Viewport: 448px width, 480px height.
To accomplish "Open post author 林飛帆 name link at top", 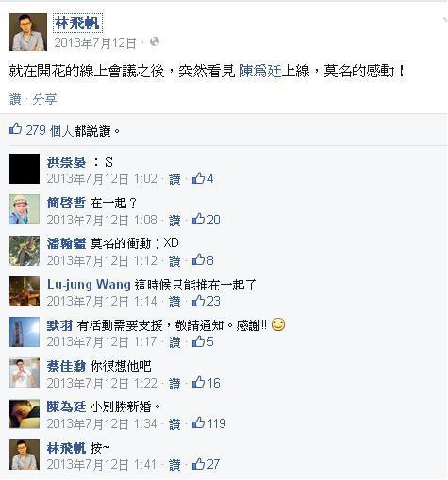I will [77, 23].
